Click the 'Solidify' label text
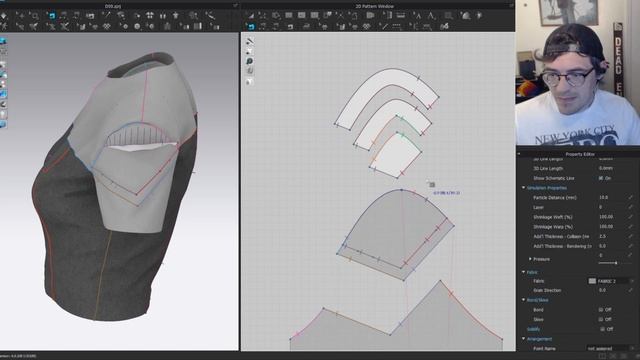The width and height of the screenshot is (640, 360). coord(533,329)
